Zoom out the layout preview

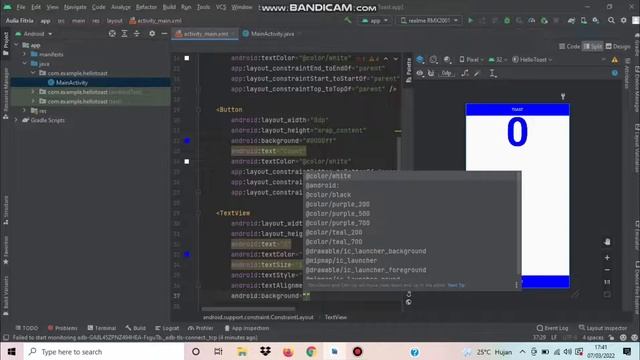click(x=607, y=270)
